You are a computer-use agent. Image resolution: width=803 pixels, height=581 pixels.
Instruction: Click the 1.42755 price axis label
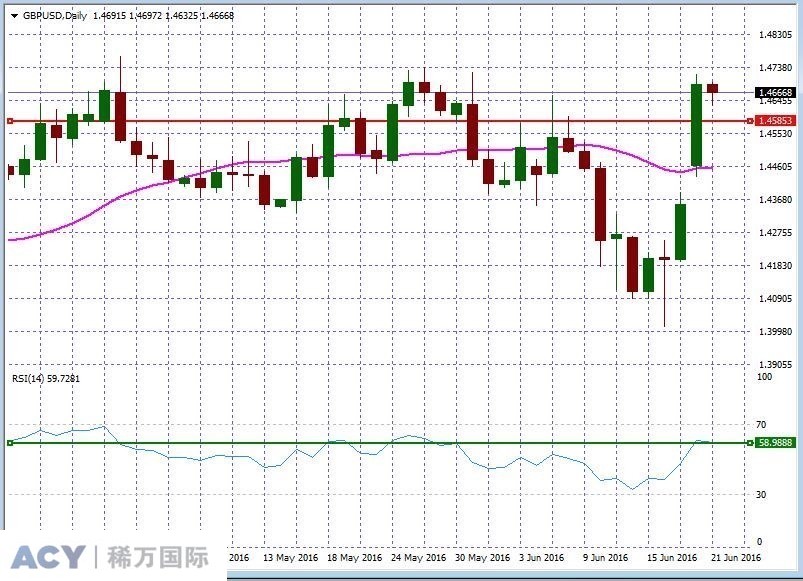(775, 232)
